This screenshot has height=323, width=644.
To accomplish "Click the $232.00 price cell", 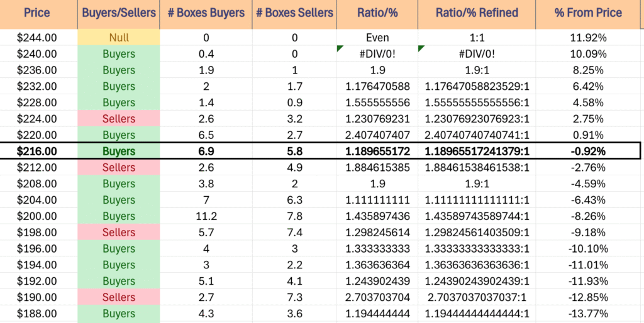I will tap(38, 86).
